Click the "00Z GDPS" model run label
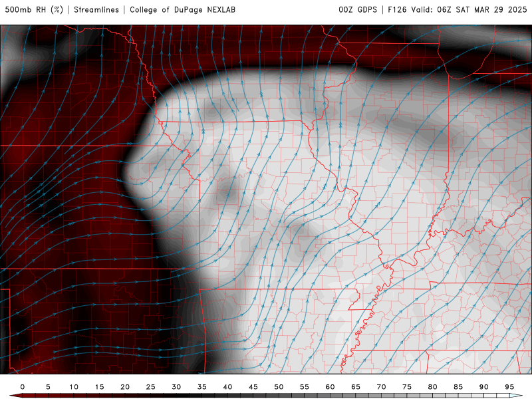Image resolution: width=532 pixels, height=399 pixels. pyautogui.click(x=358, y=10)
